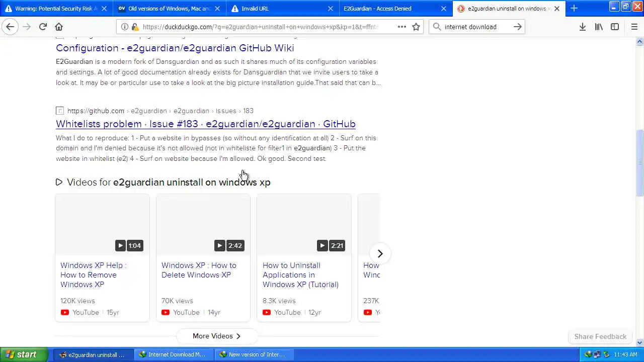Screen dimensions: 644x362
Task: Open 'Windows XP Help : How to Remove Windows XP' title
Action: click(x=94, y=275)
